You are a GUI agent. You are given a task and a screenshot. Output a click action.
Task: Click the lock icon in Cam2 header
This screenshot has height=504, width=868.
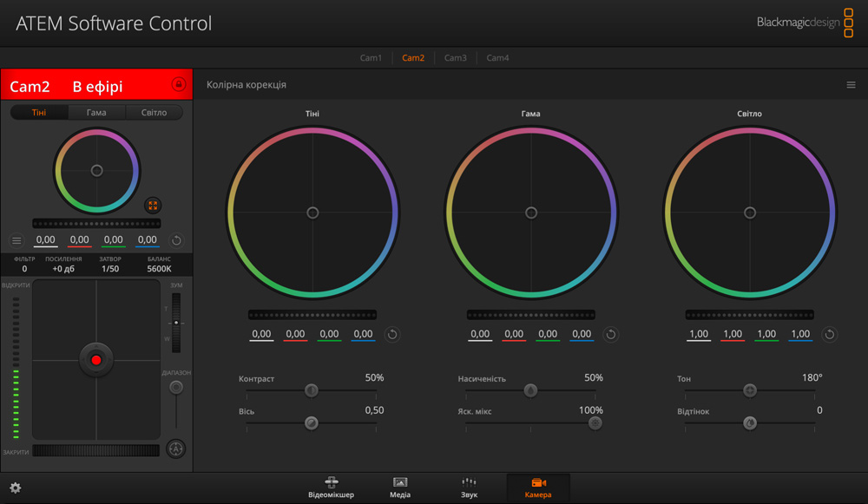click(179, 85)
